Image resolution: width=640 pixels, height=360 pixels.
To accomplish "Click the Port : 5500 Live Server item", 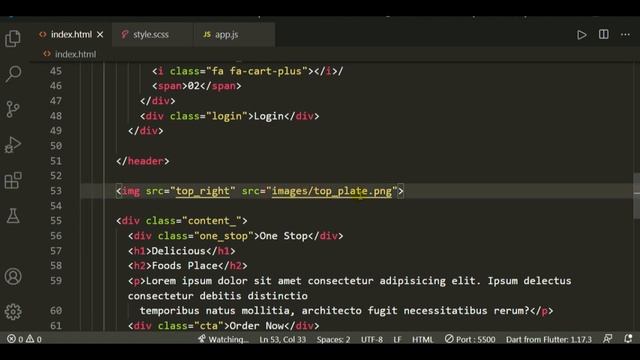I will click(470, 339).
